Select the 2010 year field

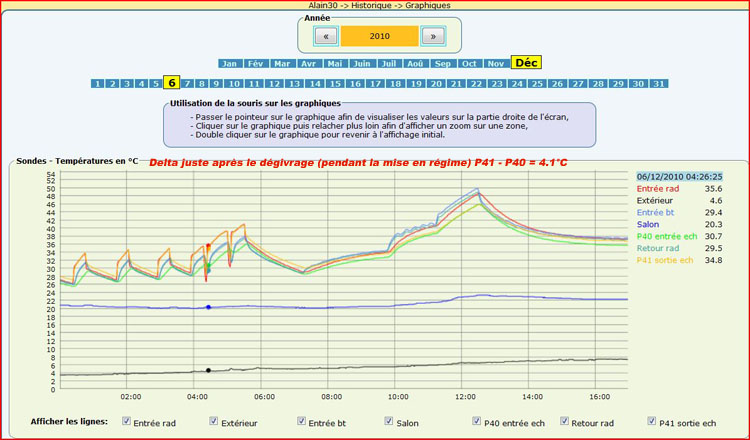[x=379, y=36]
